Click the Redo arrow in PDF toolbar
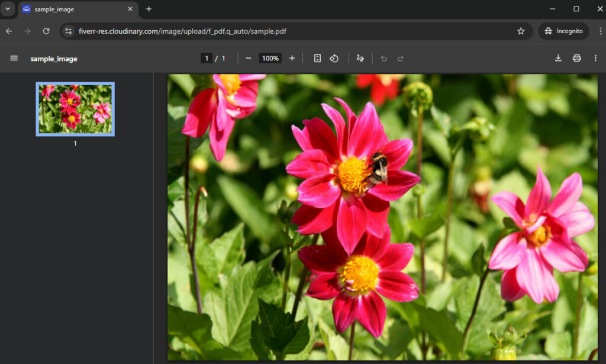 click(401, 58)
